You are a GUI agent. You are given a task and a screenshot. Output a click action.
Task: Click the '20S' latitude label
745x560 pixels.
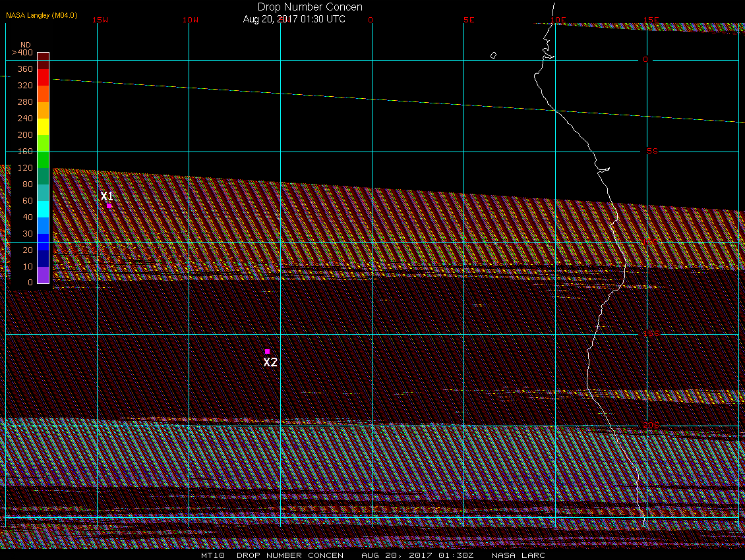pos(651,425)
